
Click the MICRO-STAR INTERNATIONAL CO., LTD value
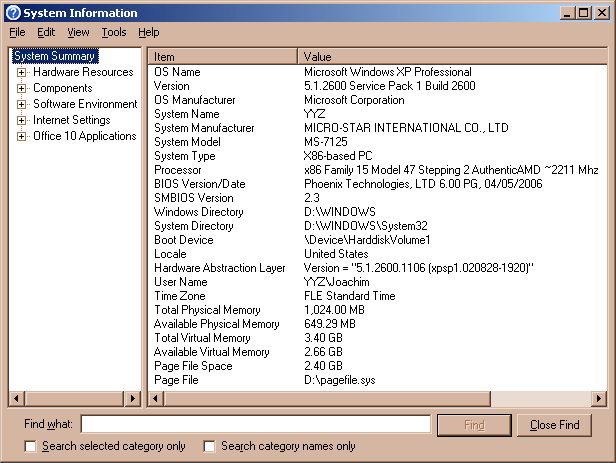click(x=406, y=128)
